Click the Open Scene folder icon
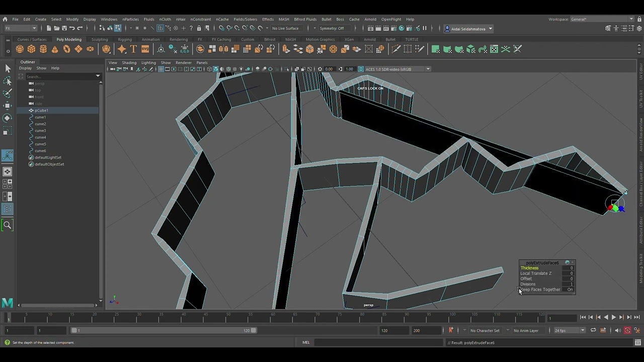The width and height of the screenshot is (644, 362). tap(56, 28)
